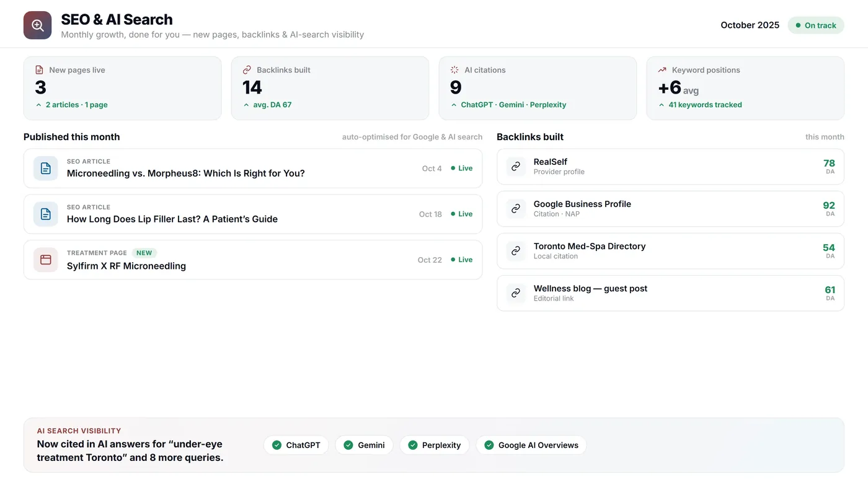Click the 92 DA score for Google Business Profile
868x482 pixels.
point(829,205)
